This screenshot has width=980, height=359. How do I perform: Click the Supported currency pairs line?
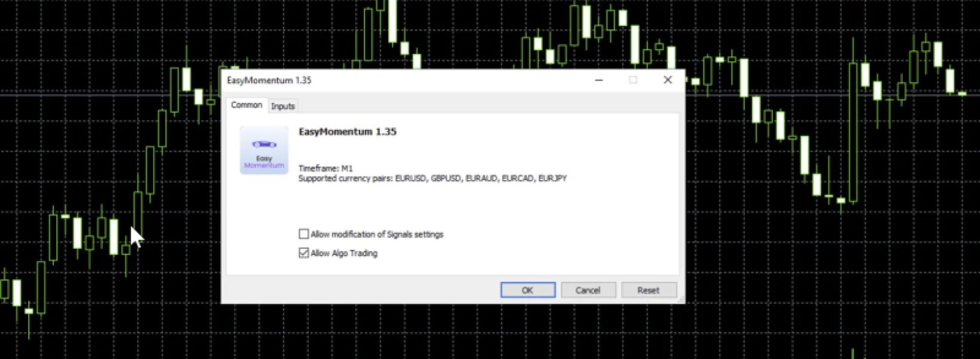pos(432,178)
